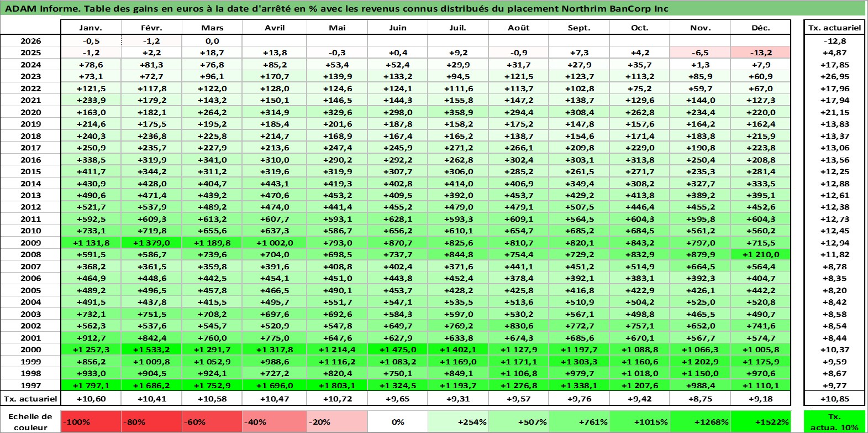
Task: Click the 2009 February cell '+1 379,0'
Action: tap(151, 243)
